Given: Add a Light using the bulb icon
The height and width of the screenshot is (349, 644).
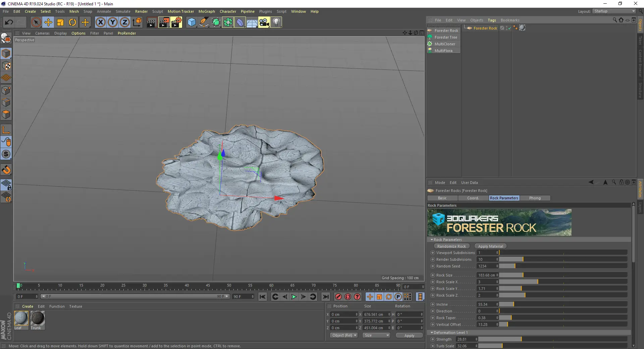Looking at the screenshot, I should coord(276,22).
